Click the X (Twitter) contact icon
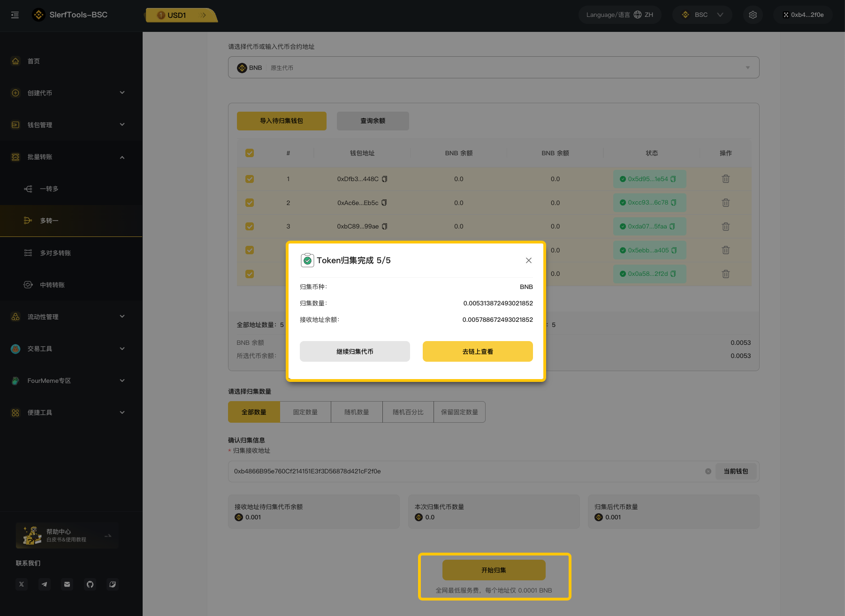This screenshot has height=616, width=845. point(22,584)
